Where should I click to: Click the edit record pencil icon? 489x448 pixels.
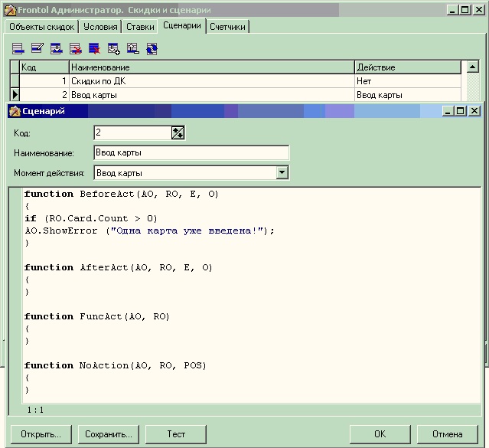(37, 48)
